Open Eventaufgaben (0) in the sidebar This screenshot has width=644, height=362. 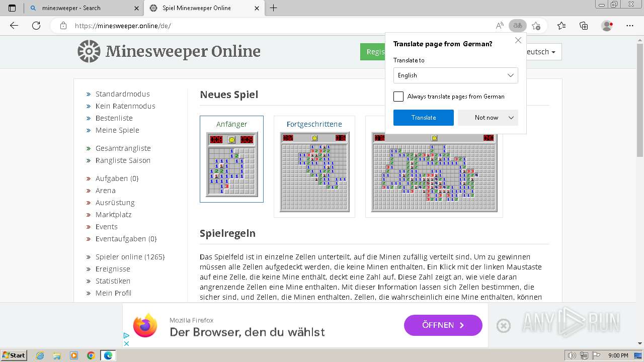pos(126,239)
